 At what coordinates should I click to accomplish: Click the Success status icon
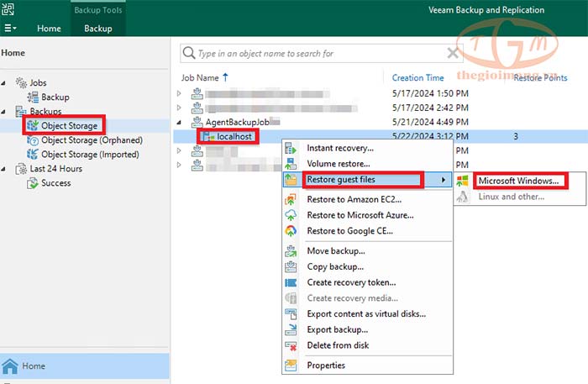point(33,183)
